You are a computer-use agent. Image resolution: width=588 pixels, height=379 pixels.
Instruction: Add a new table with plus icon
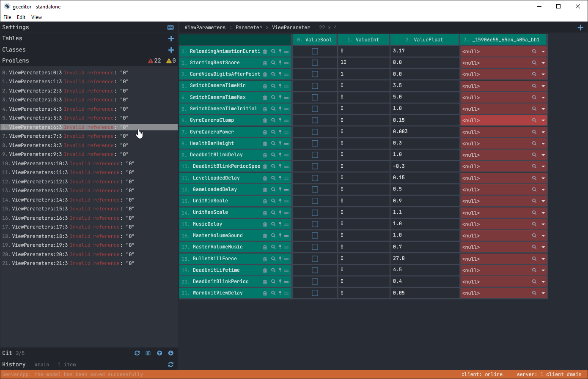pos(171,38)
